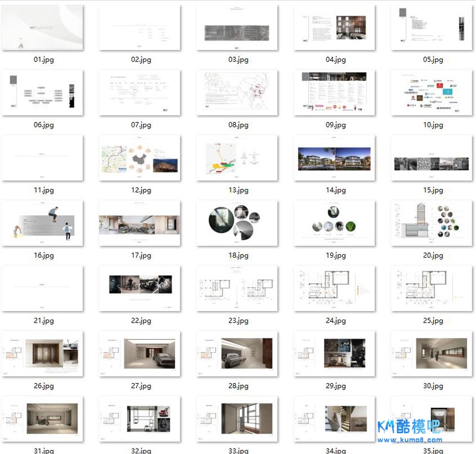Viewport: 476px width, 454px height.
Task: Open the 33.jpg window interior thumbnail
Action: click(237, 419)
